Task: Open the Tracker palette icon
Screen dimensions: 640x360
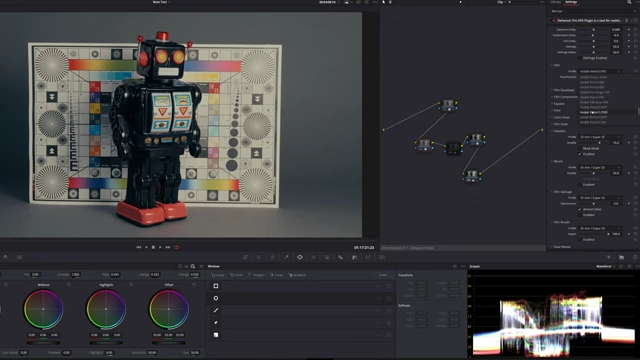Action: 313,257
